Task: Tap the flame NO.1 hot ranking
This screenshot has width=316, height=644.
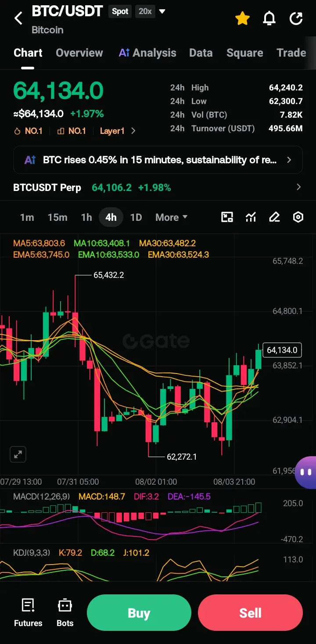Action: (x=28, y=131)
